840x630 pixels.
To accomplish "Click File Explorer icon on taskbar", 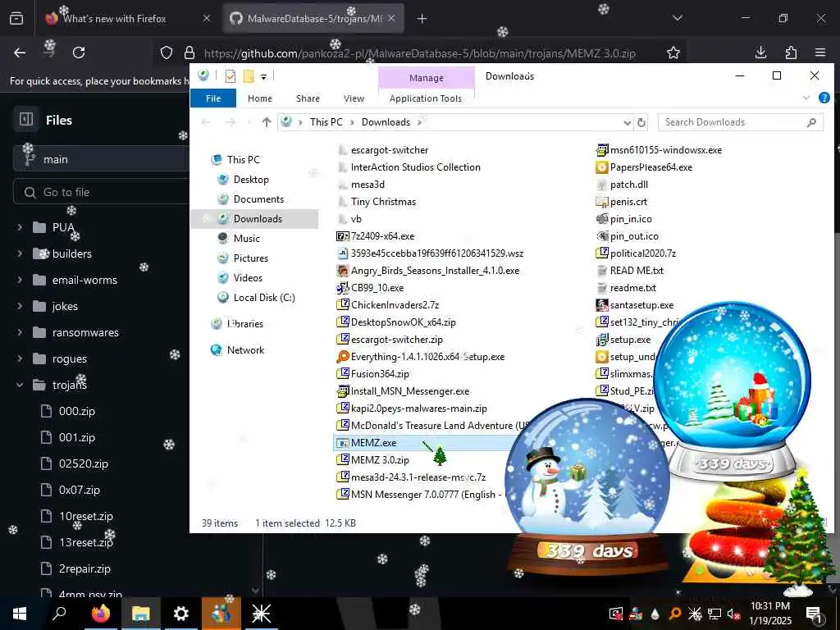I will point(141,614).
